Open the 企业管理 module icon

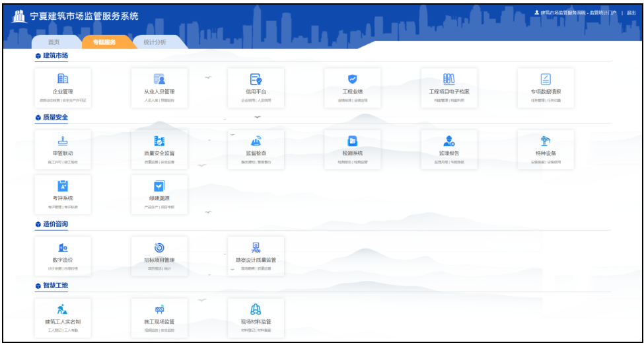click(x=63, y=79)
